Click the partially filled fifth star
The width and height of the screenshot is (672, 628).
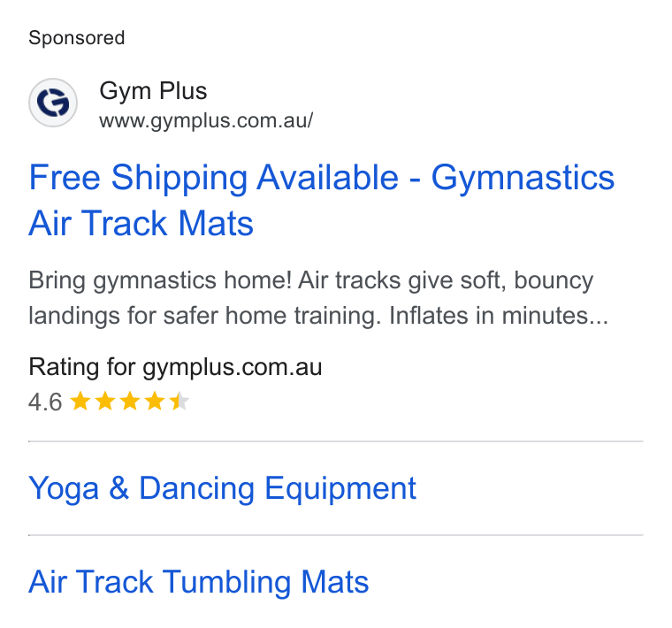179,402
